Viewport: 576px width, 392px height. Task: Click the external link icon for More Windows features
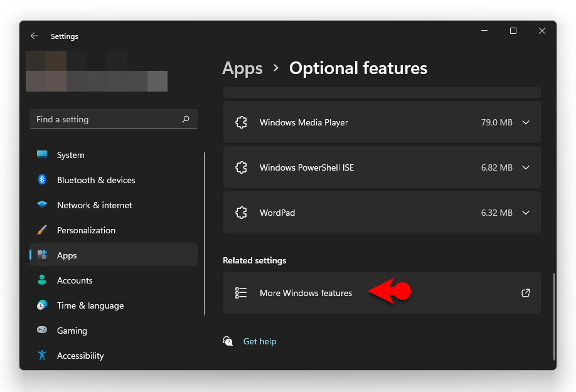[x=526, y=293]
